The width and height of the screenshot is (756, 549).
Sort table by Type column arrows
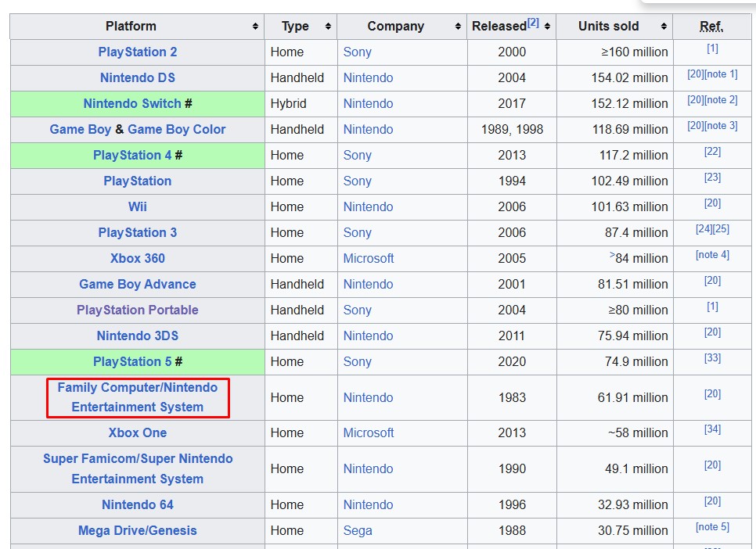pos(329,27)
